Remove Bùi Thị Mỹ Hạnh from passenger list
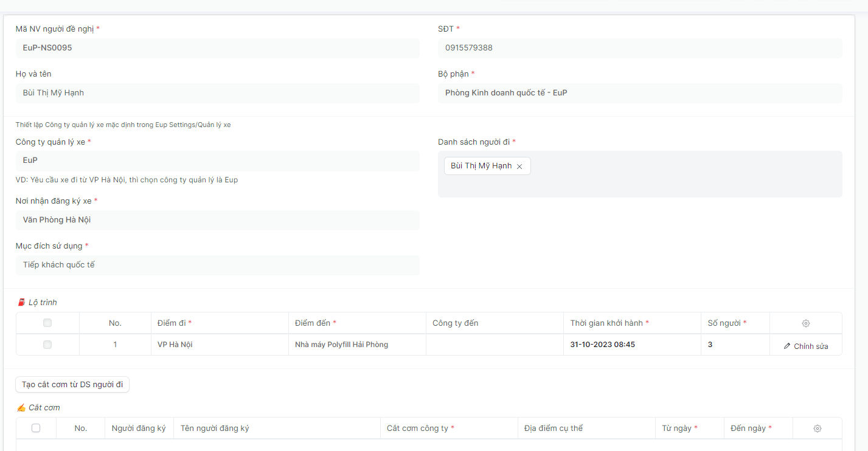 pyautogui.click(x=519, y=167)
